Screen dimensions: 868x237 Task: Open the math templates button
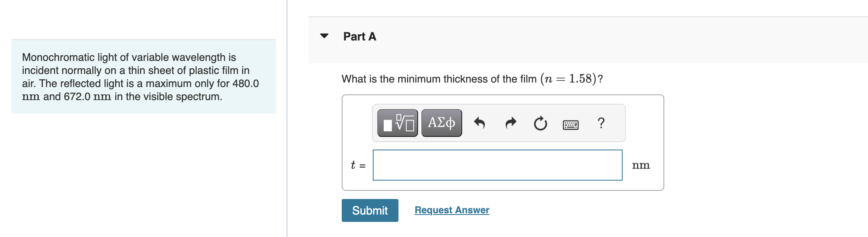(x=397, y=123)
